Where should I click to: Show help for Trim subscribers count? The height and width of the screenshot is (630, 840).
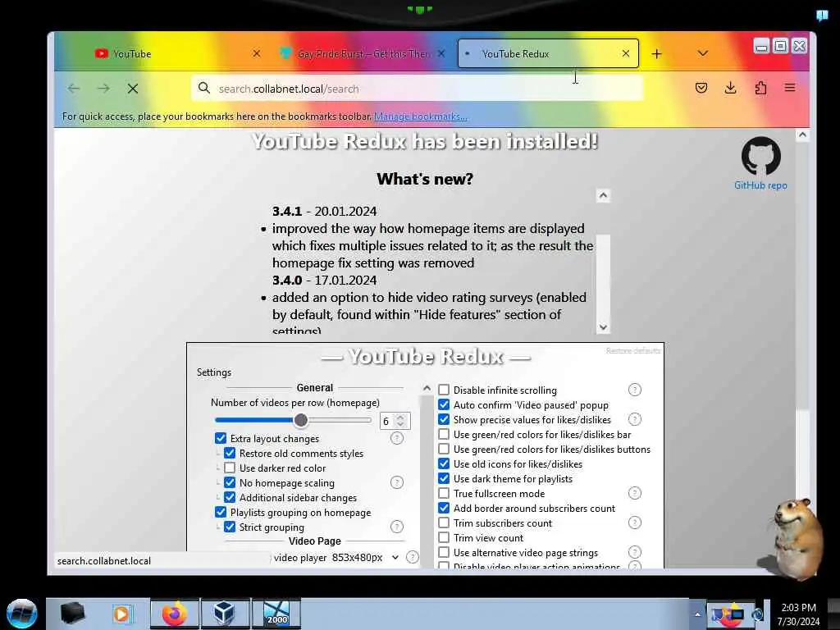[x=634, y=523]
